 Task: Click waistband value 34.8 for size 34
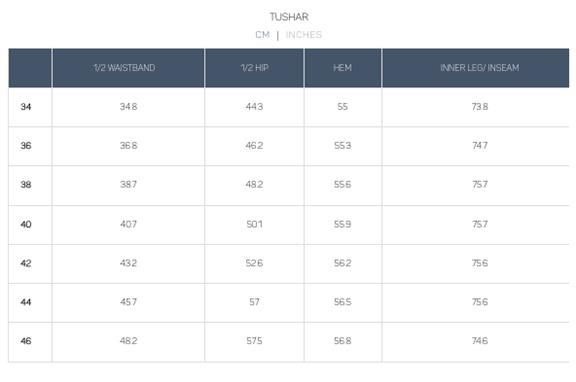(129, 107)
